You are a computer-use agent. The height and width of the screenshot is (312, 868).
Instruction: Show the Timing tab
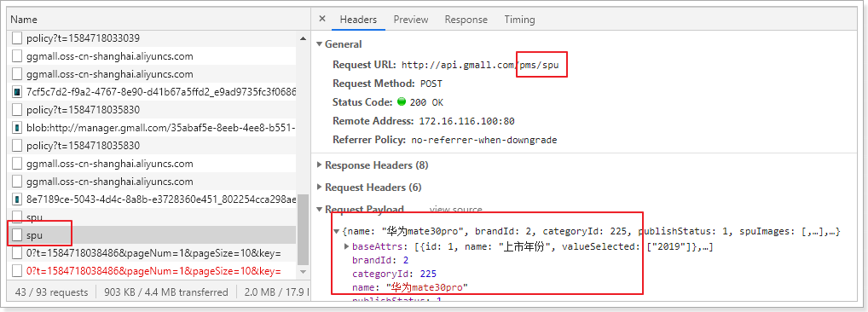pos(519,20)
